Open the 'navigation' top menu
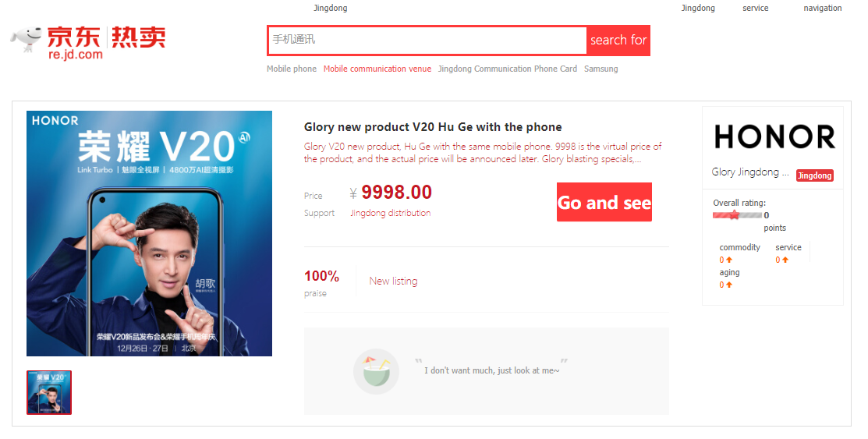 click(x=823, y=8)
